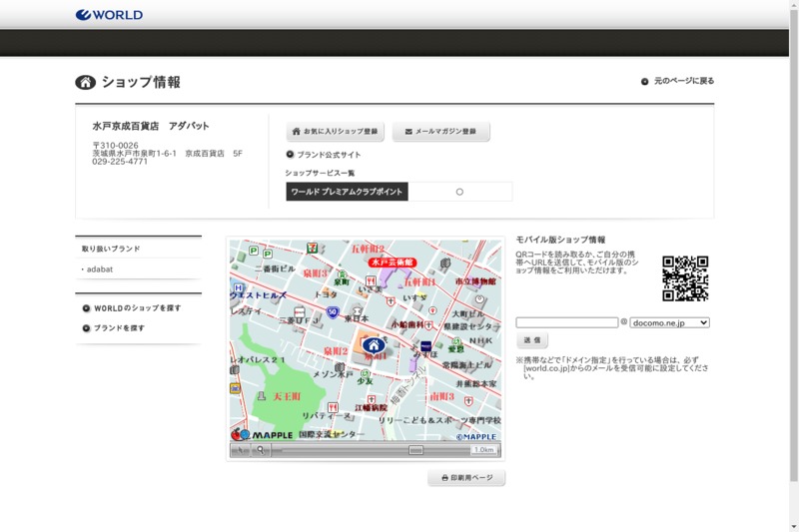The height and width of the screenshot is (532, 799).
Task: Open ブランドを探す link
Action: [113, 328]
